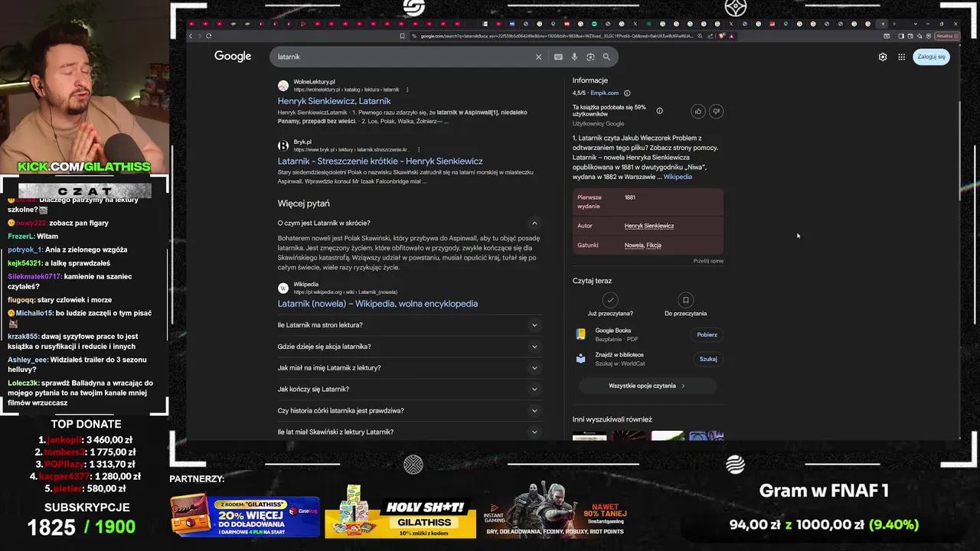Save book with 'Do przeczytania' bookmark icon

click(x=685, y=300)
